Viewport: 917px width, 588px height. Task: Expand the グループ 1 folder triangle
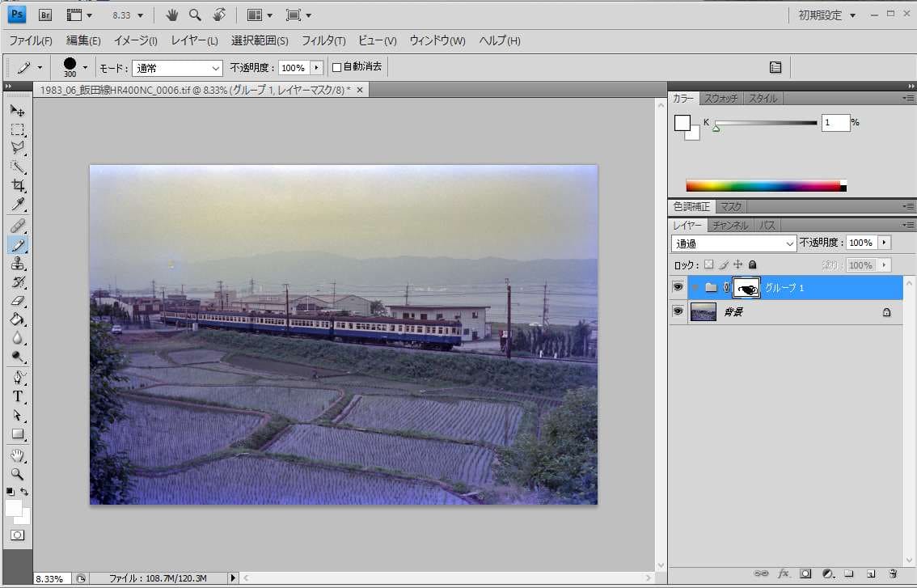point(695,287)
